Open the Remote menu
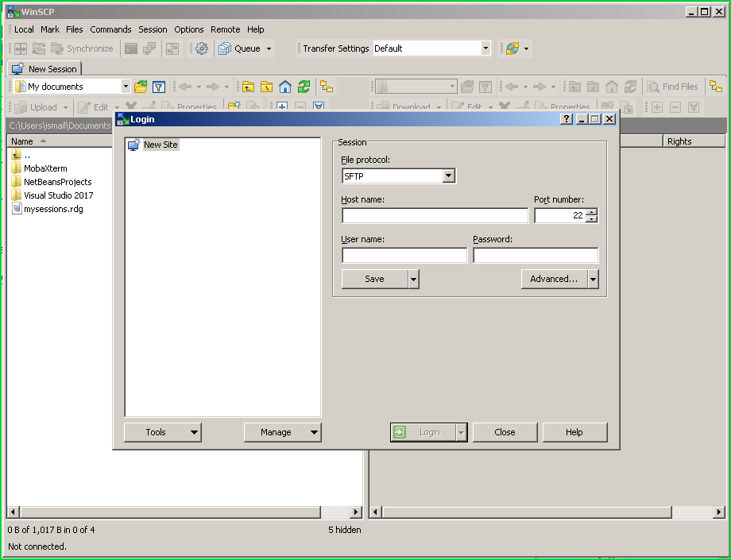The width and height of the screenshot is (731, 560). pos(225,29)
